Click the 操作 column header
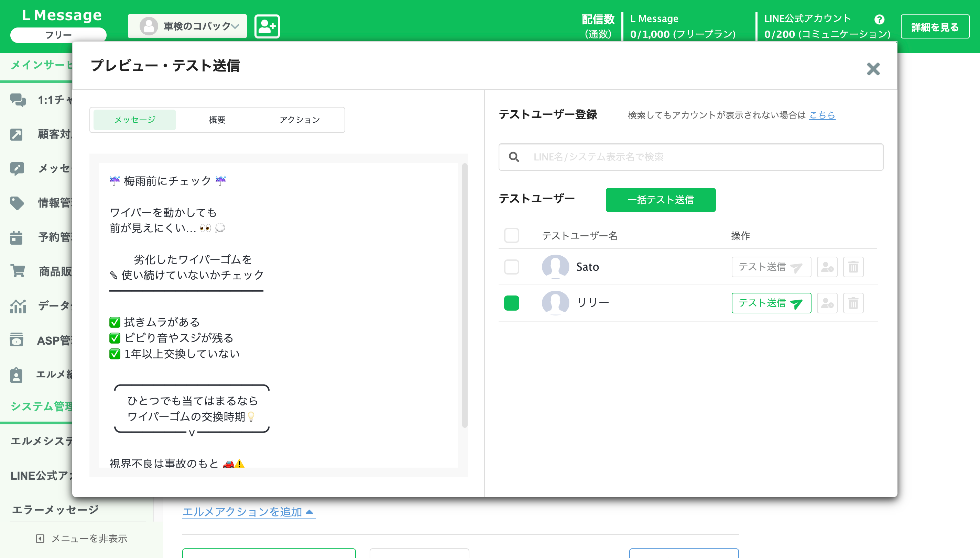980x558 pixels. pyautogui.click(x=740, y=236)
